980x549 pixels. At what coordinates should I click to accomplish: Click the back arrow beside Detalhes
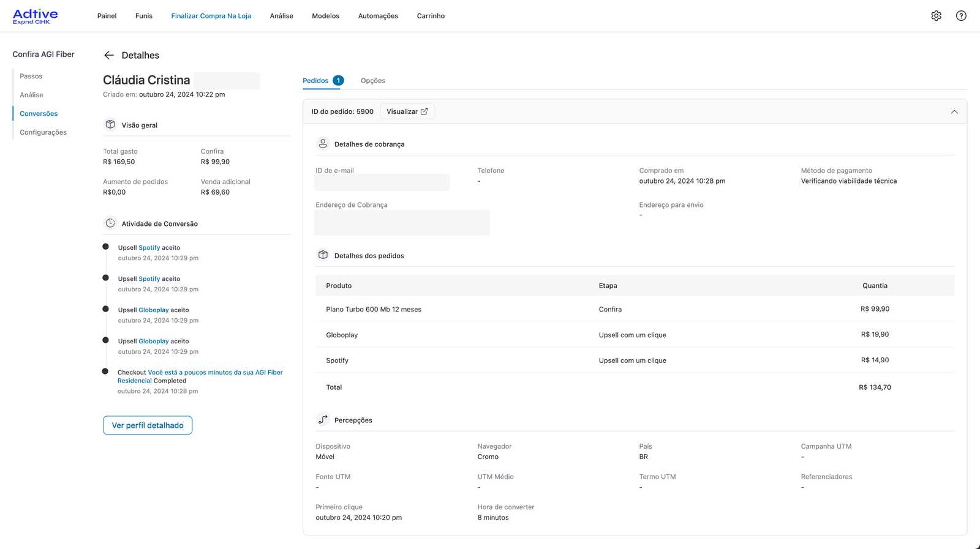(x=109, y=55)
